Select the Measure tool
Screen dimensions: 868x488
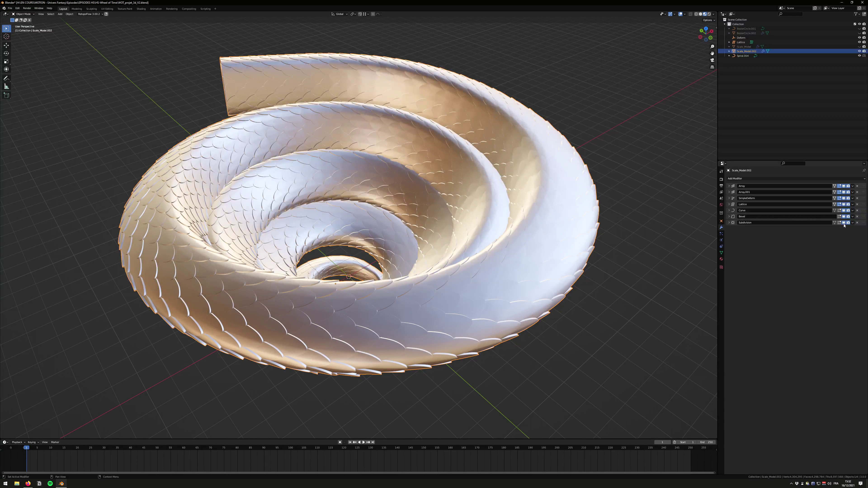pyautogui.click(x=6, y=87)
